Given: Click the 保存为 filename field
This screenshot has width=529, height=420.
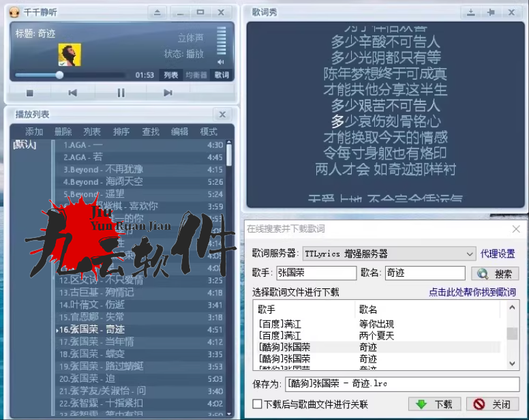Looking at the screenshot, I should 402,384.
